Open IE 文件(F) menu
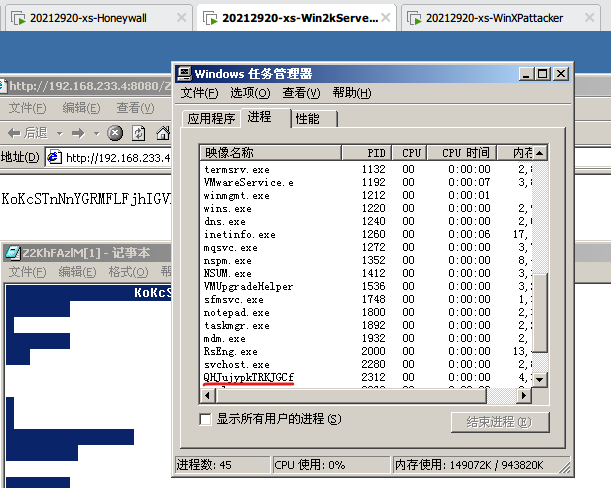The image size is (611, 488). [x=27, y=108]
